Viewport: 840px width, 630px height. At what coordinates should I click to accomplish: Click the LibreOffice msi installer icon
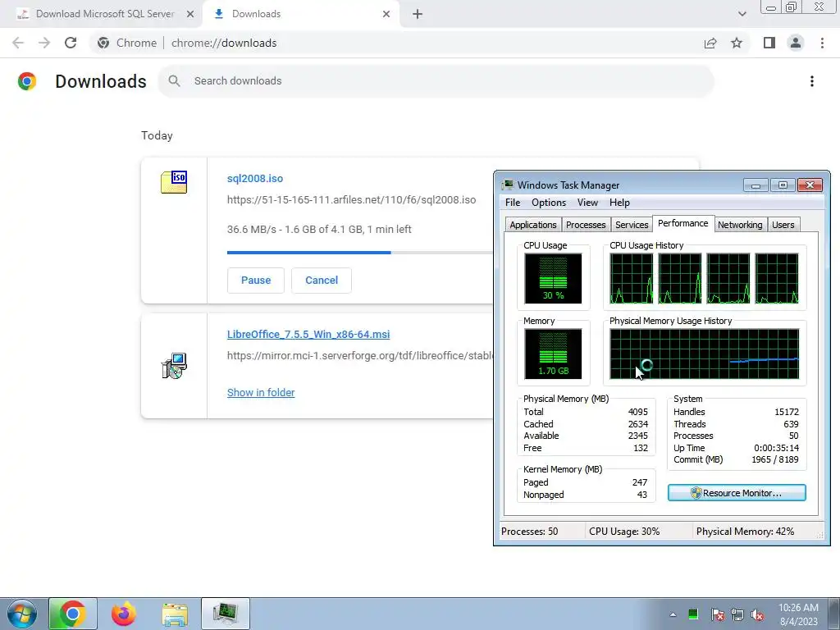174,365
